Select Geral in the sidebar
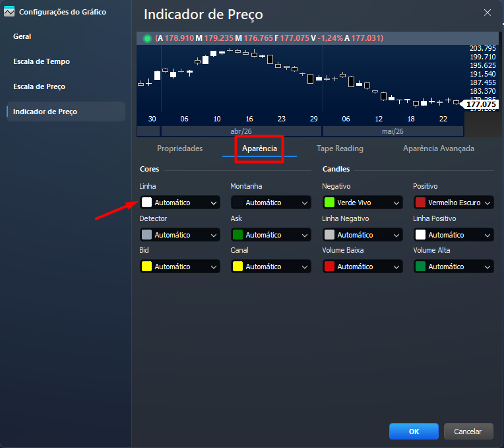The width and height of the screenshot is (504, 448). [x=22, y=36]
